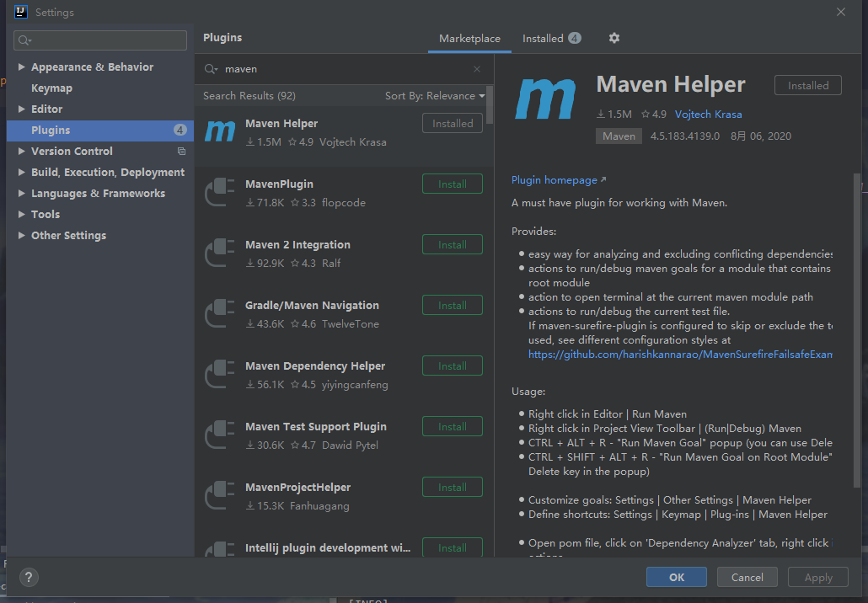Click the copy settings icon beside Version Control
The width and height of the screenshot is (868, 603).
181,151
